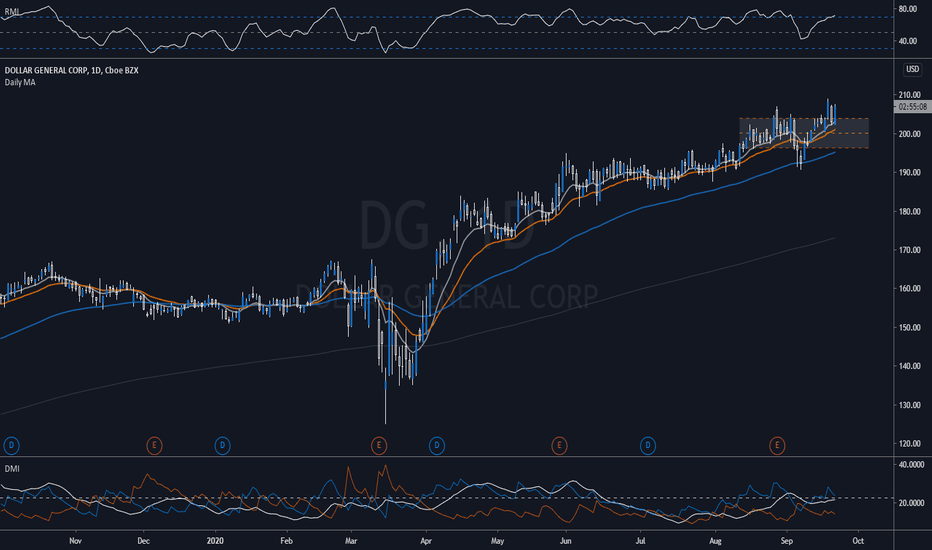932x550 pixels.
Task: Click the Nov label on time axis
Action: click(x=75, y=541)
